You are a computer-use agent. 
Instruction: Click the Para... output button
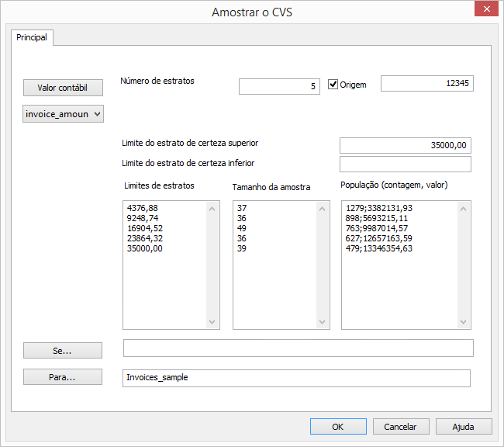tap(63, 377)
